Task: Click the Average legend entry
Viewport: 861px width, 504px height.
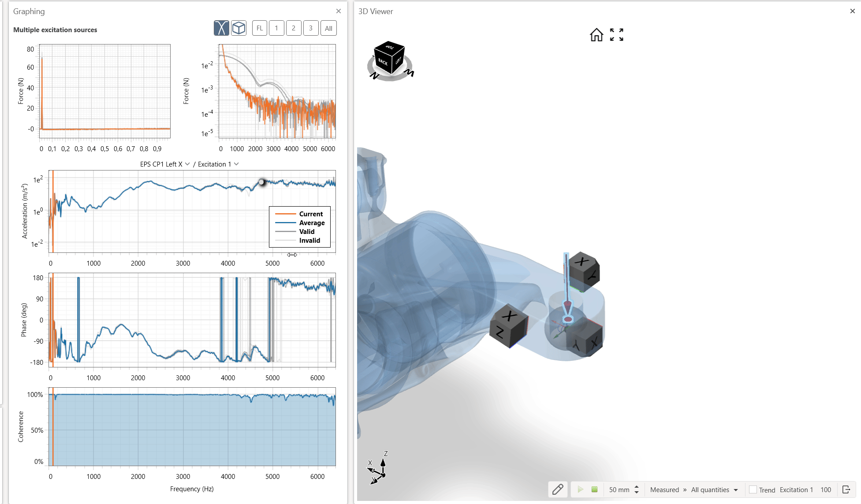Action: [x=300, y=222]
